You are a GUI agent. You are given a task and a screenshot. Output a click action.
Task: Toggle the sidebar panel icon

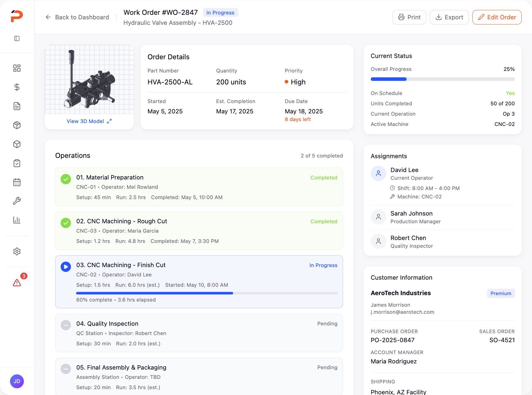[x=17, y=39]
